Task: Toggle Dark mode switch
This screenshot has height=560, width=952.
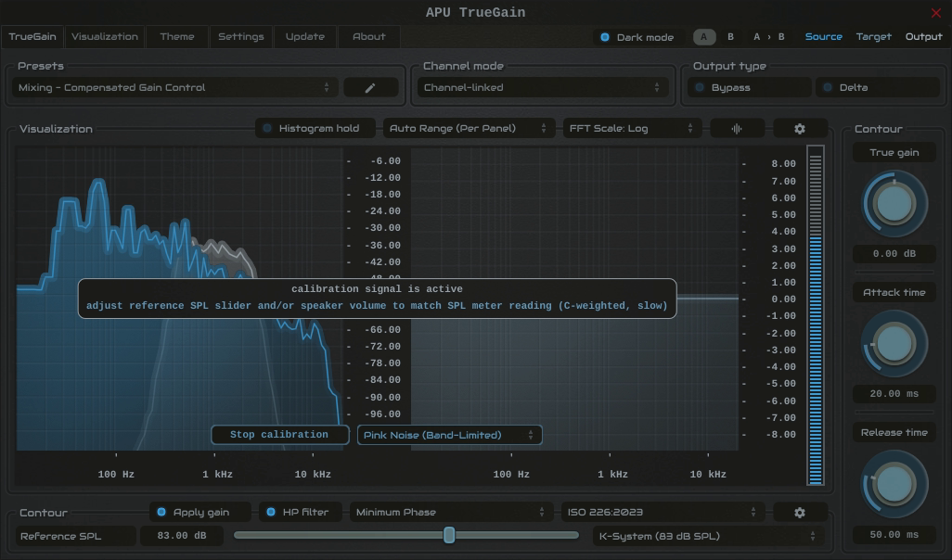Action: (x=637, y=37)
